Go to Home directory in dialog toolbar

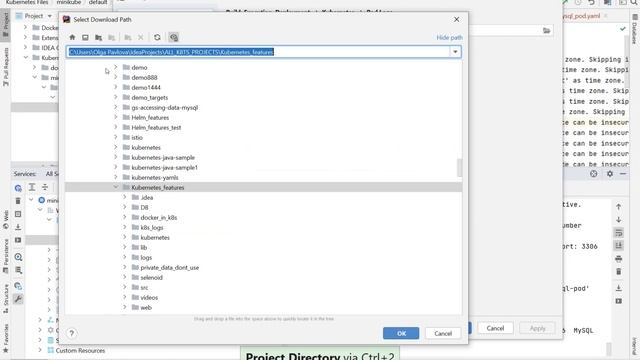click(x=72, y=37)
